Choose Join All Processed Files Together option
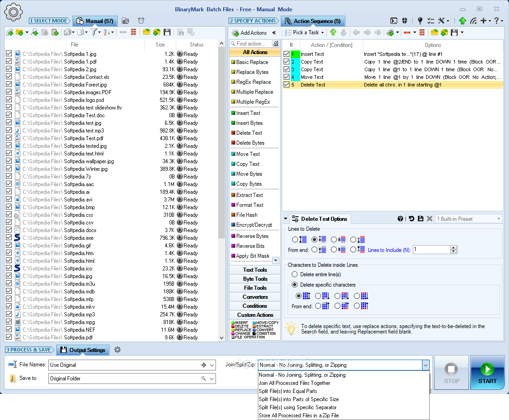Screen dimensions: 509x420 [x=294, y=383]
